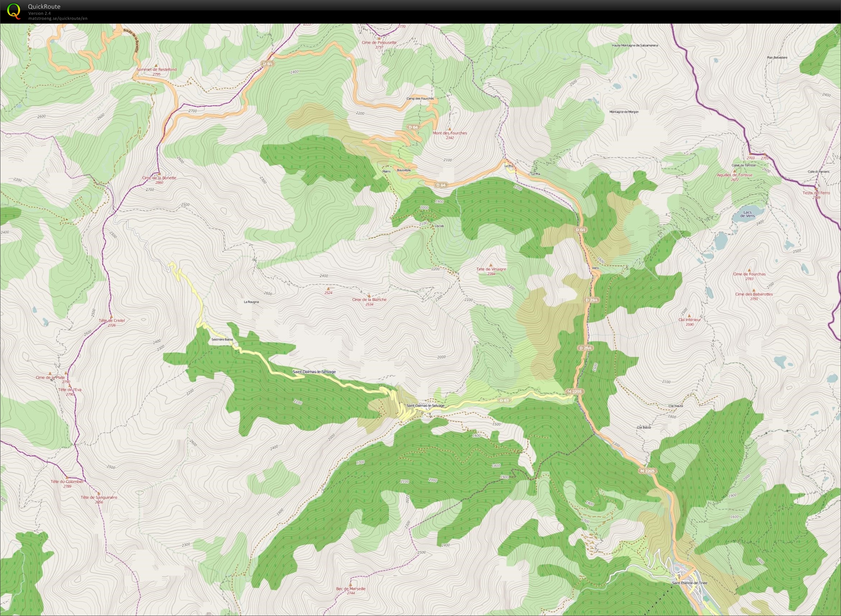Image resolution: width=841 pixels, height=616 pixels.
Task: Click the Plan Belvedere label
Action: 777,57
